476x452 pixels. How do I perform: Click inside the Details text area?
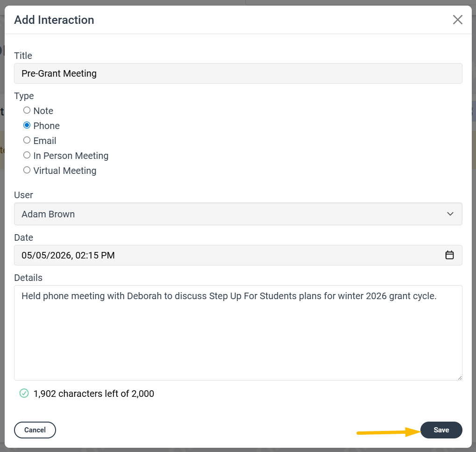(238, 333)
